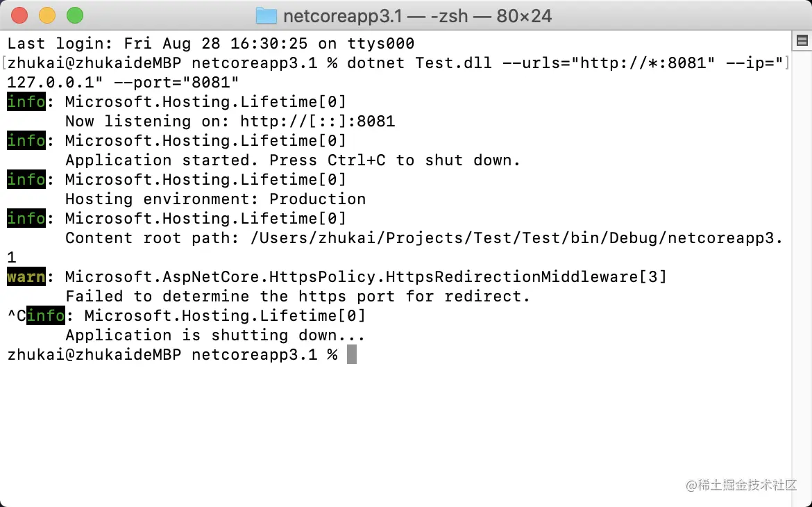
Task: Minimize the window using the yellow button
Action: [x=47, y=15]
